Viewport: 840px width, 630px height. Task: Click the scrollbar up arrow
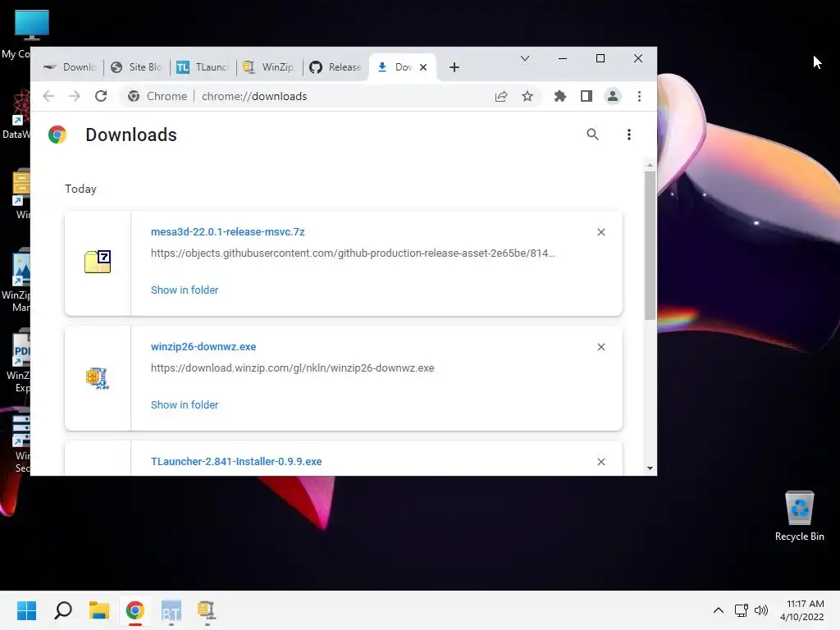tap(650, 166)
